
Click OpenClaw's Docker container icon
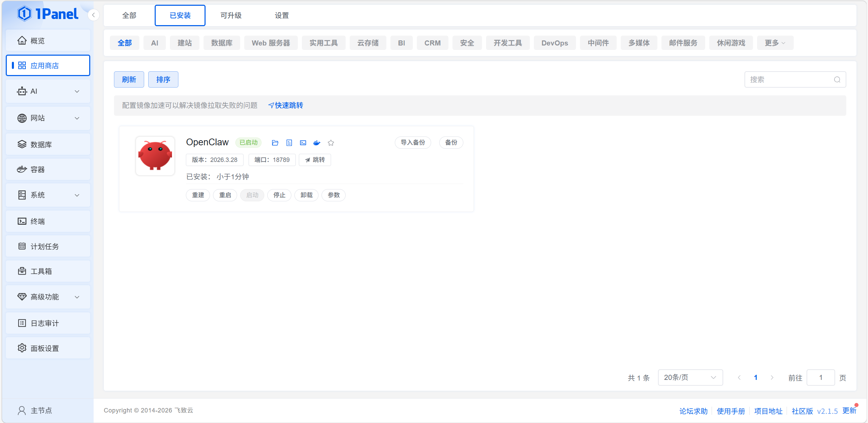(317, 143)
